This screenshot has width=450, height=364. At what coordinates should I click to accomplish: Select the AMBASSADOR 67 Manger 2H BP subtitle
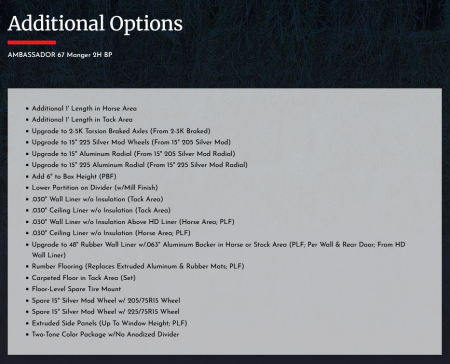[x=60, y=55]
